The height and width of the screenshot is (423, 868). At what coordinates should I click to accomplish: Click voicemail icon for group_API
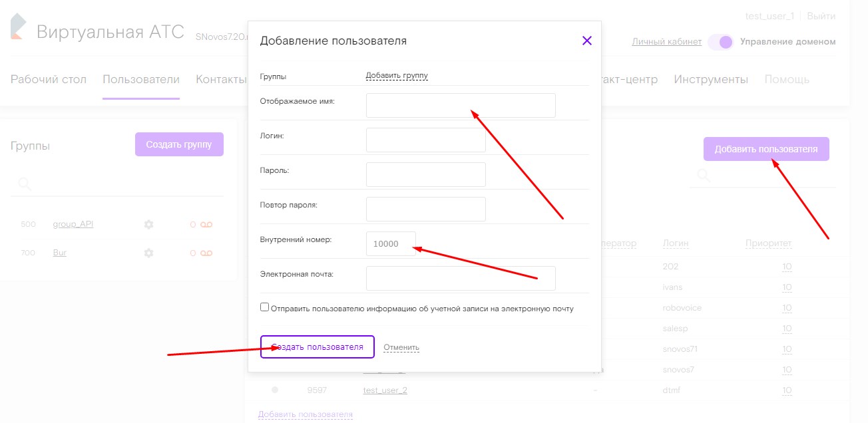[206, 225]
